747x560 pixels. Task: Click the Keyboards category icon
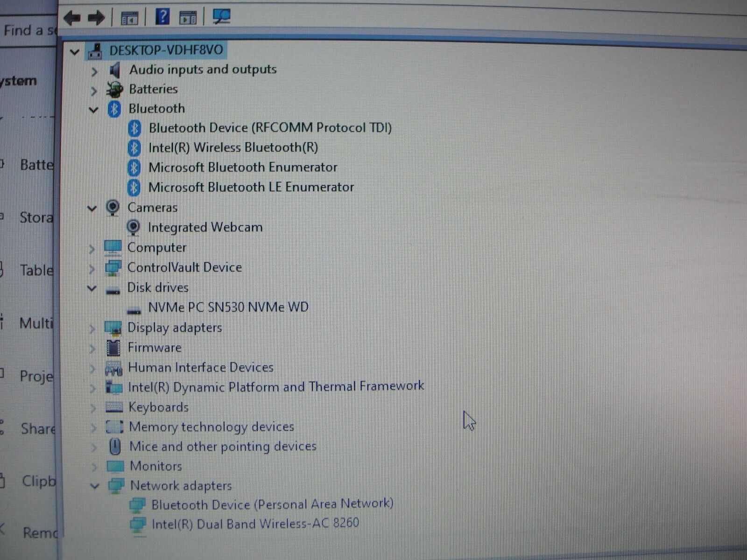pyautogui.click(x=114, y=407)
